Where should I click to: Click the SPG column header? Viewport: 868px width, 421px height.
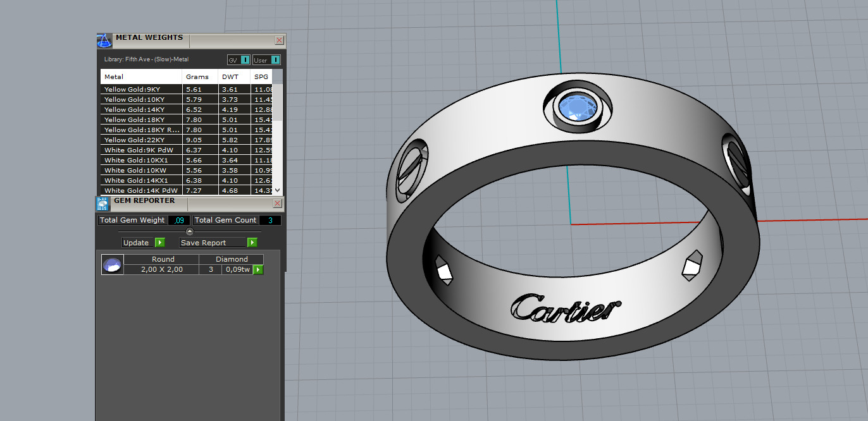[x=261, y=76]
